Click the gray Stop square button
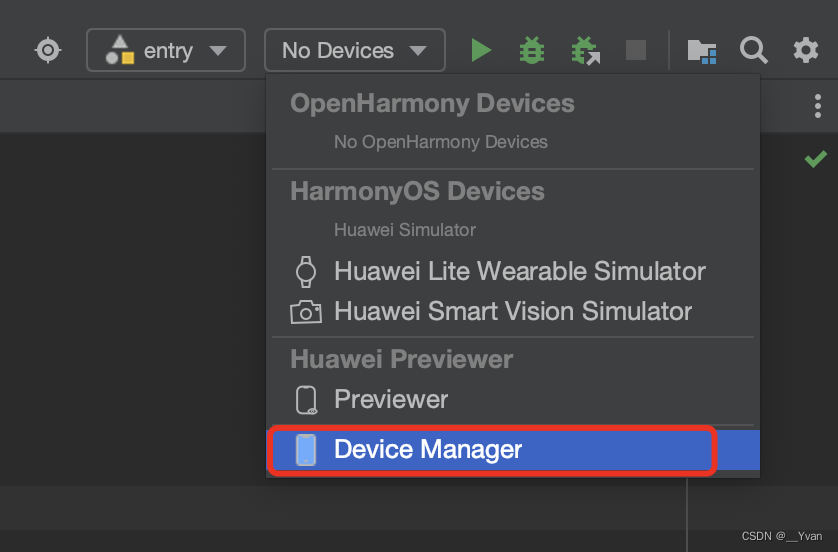This screenshot has height=552, width=838. tap(636, 50)
